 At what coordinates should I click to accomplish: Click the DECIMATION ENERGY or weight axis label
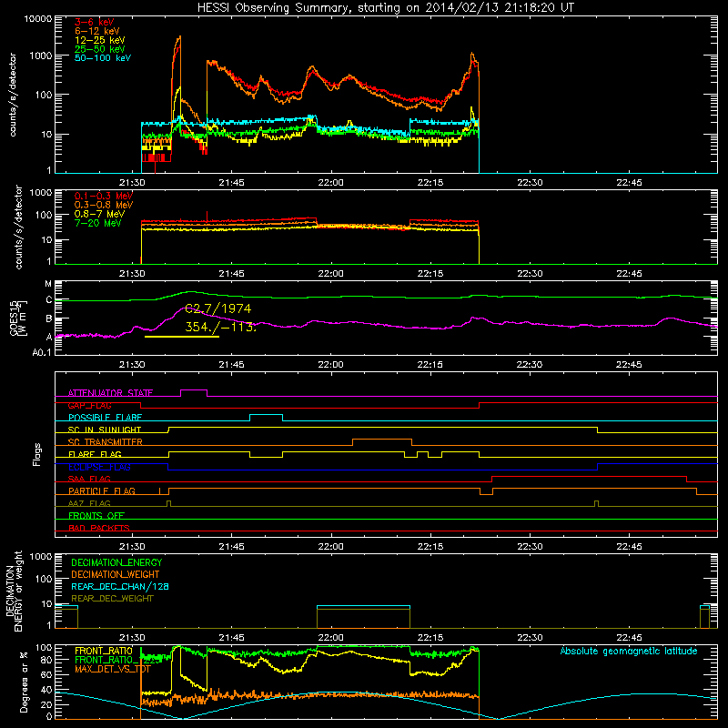coord(14,591)
